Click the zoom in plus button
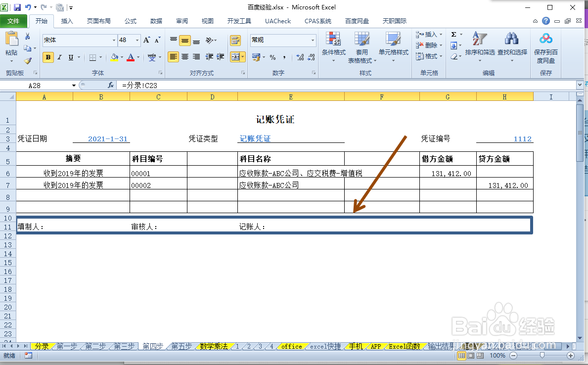 (571, 355)
